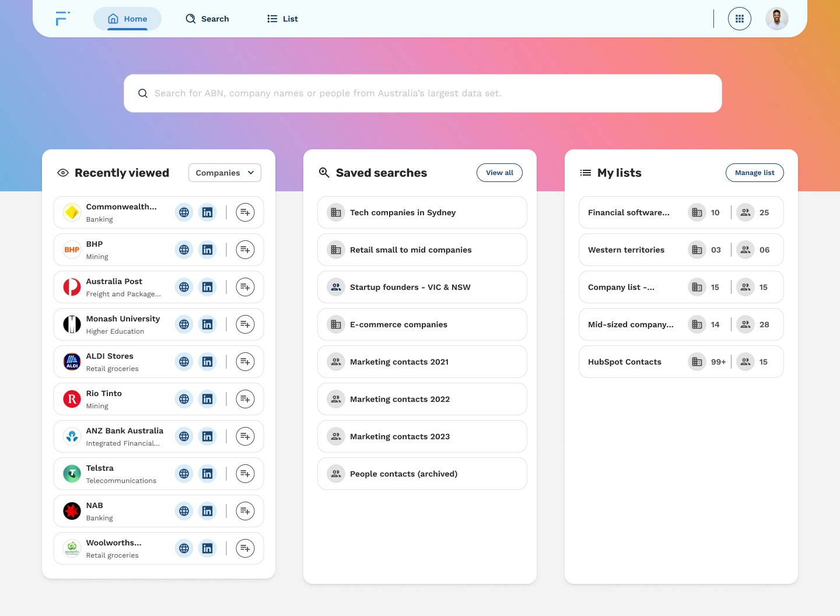Image resolution: width=840 pixels, height=616 pixels.
Task: Open ANZ Bank Australia website globe icon
Action: pyautogui.click(x=184, y=436)
